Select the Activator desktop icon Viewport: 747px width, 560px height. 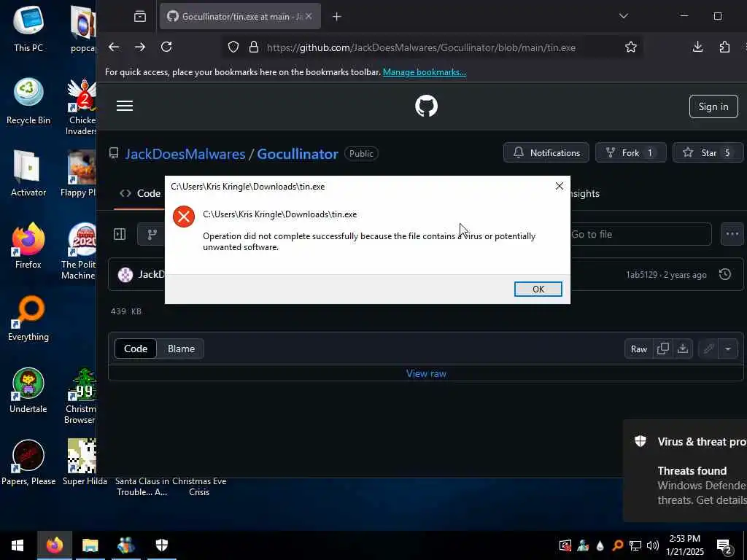[28, 174]
